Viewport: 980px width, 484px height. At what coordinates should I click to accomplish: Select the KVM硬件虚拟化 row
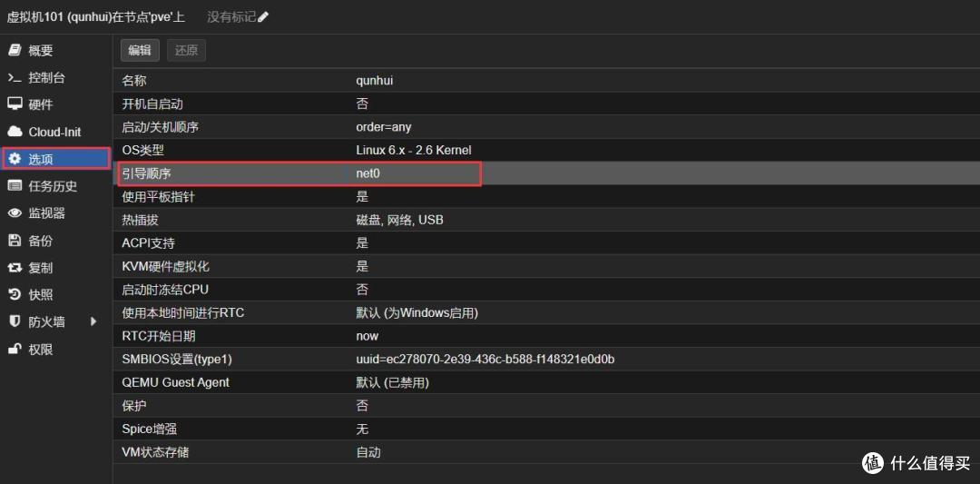coord(546,266)
